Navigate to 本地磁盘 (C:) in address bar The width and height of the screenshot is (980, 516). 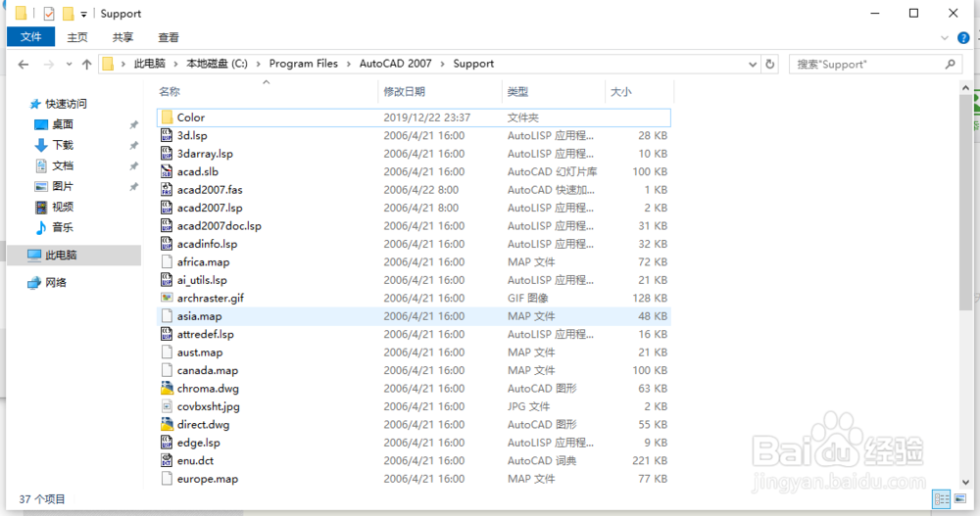click(x=217, y=64)
